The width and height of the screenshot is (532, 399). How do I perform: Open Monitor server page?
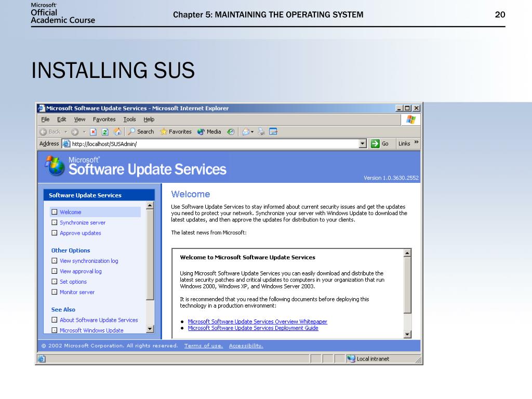[x=77, y=292]
